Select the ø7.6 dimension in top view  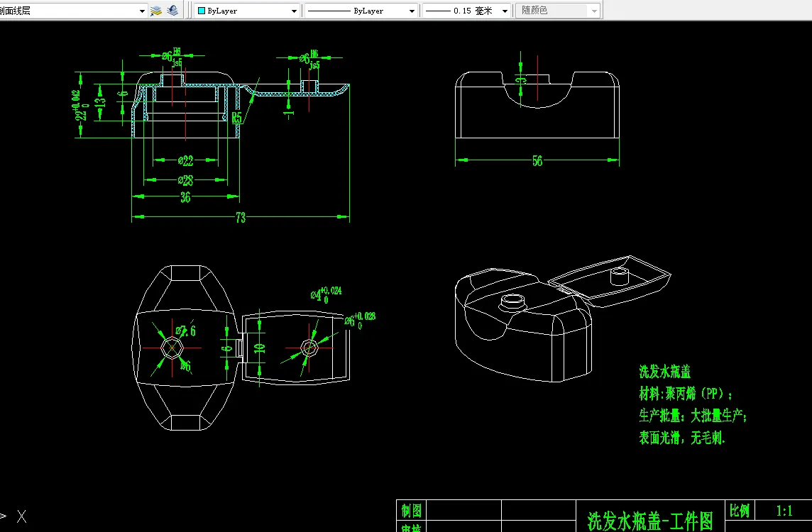186,330
